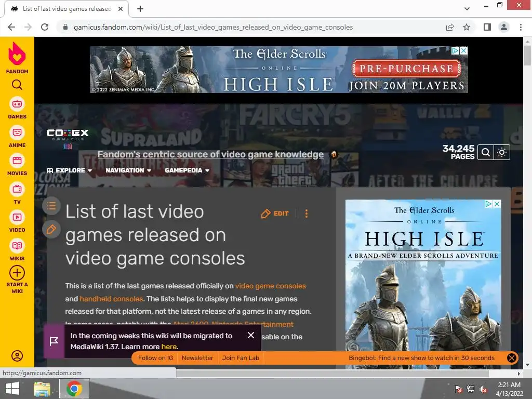532x399 pixels.
Task: Dismiss the MediaWiki migration notice
Action: (x=251, y=335)
